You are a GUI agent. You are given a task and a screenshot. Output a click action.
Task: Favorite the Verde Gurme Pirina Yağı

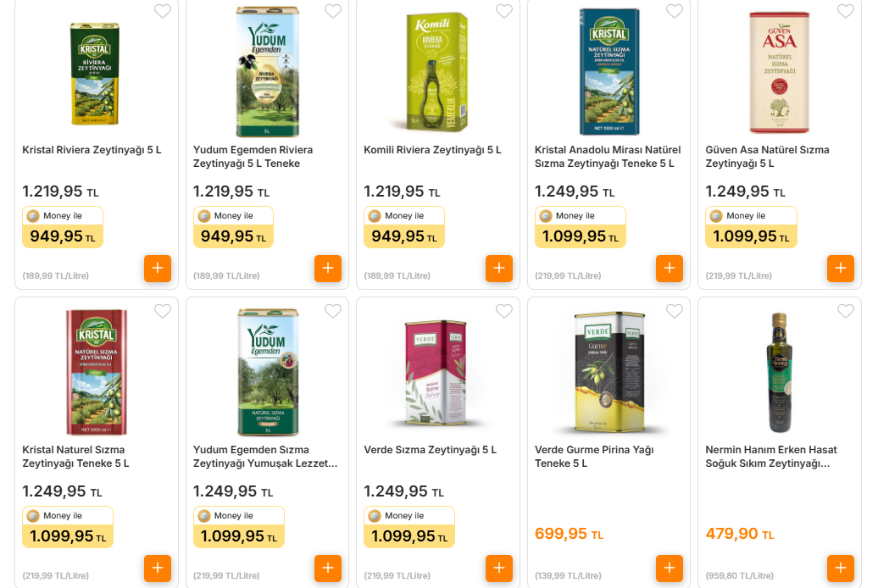[675, 311]
